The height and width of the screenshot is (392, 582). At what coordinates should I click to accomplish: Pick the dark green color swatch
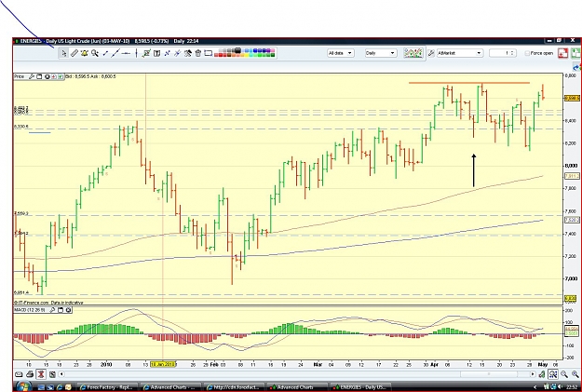pos(273,55)
